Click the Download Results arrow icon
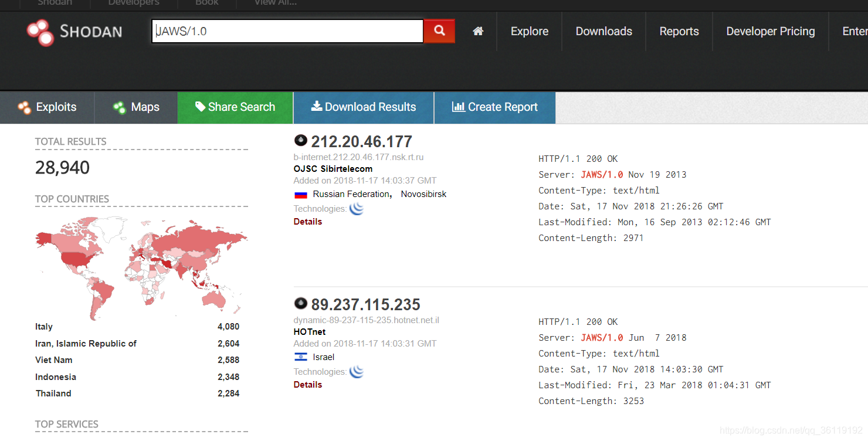Screen dimensions: 868x441 (317, 106)
